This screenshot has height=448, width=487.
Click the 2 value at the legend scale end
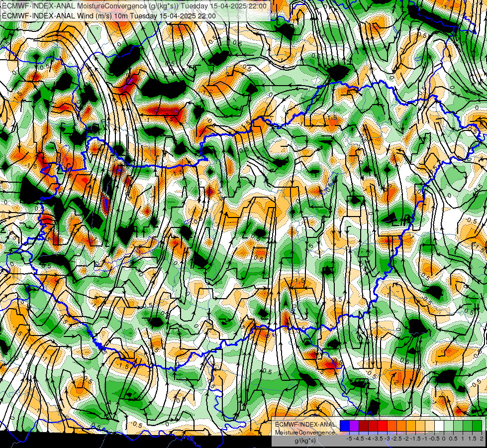click(482, 439)
